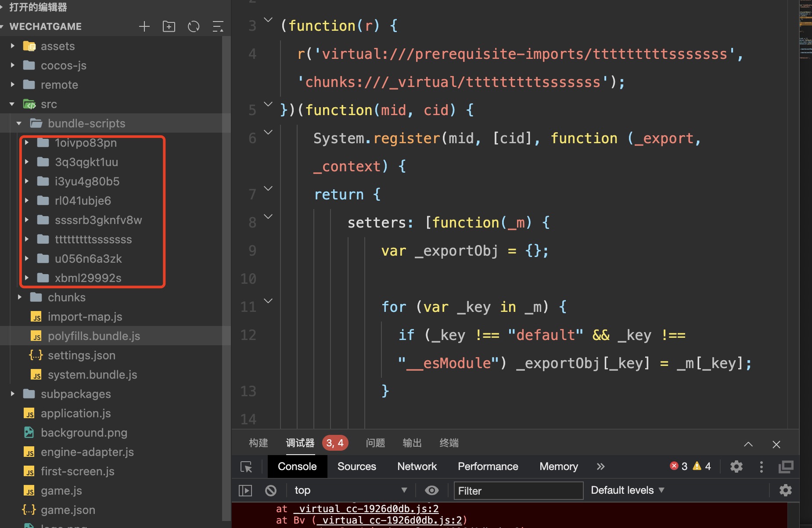Select the inspect element picker icon
The image size is (812, 528).
click(247, 467)
